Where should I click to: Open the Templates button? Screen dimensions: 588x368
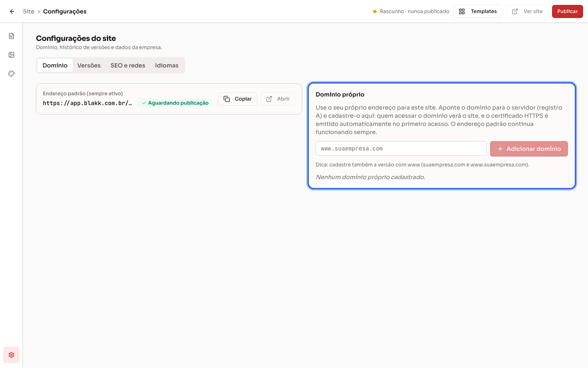(x=478, y=11)
